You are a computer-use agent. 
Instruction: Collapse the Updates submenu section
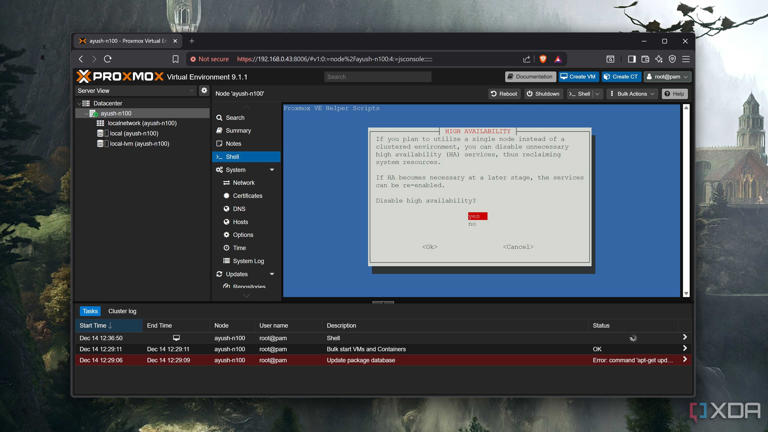272,274
